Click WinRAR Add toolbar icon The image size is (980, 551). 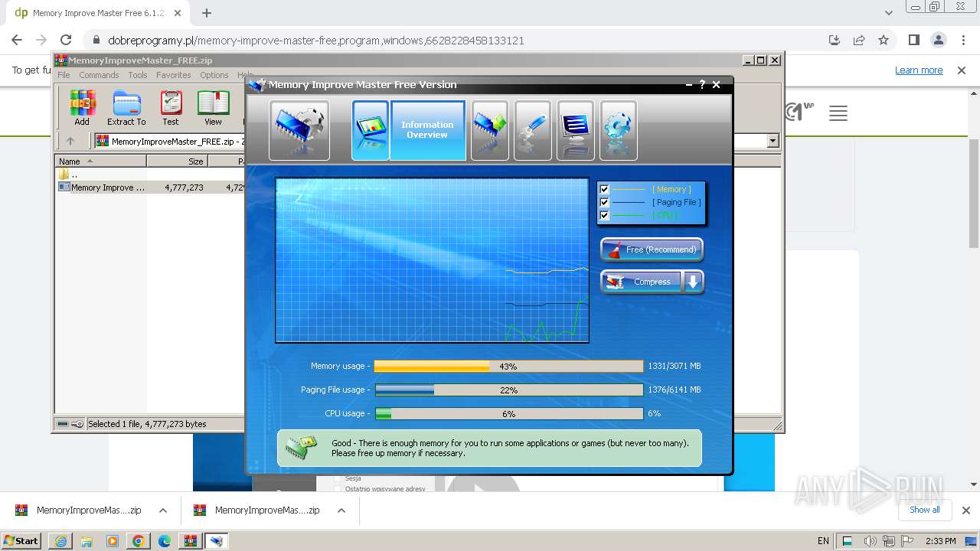click(x=82, y=108)
